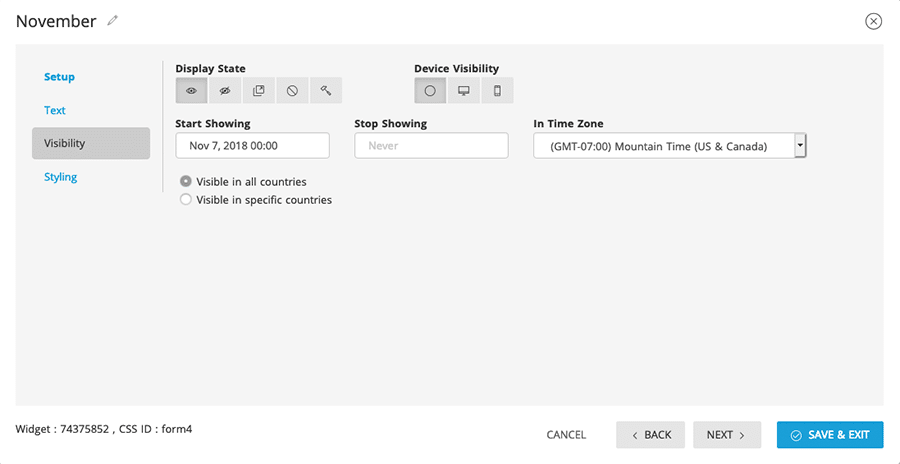Viewport: 900px width, 464px height.
Task: Click the Stop Showing Never field
Action: point(432,146)
